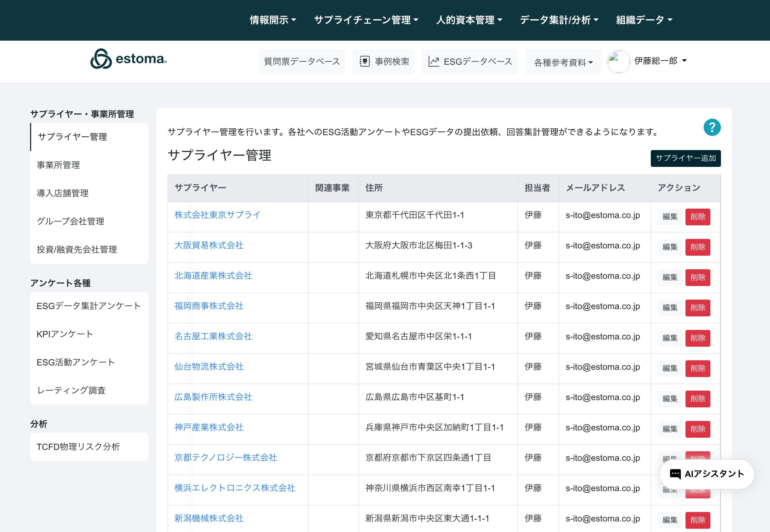Screen dimensions: 770x532
Task: Go to TCFD物理リスク分析
Action: click(x=78, y=447)
